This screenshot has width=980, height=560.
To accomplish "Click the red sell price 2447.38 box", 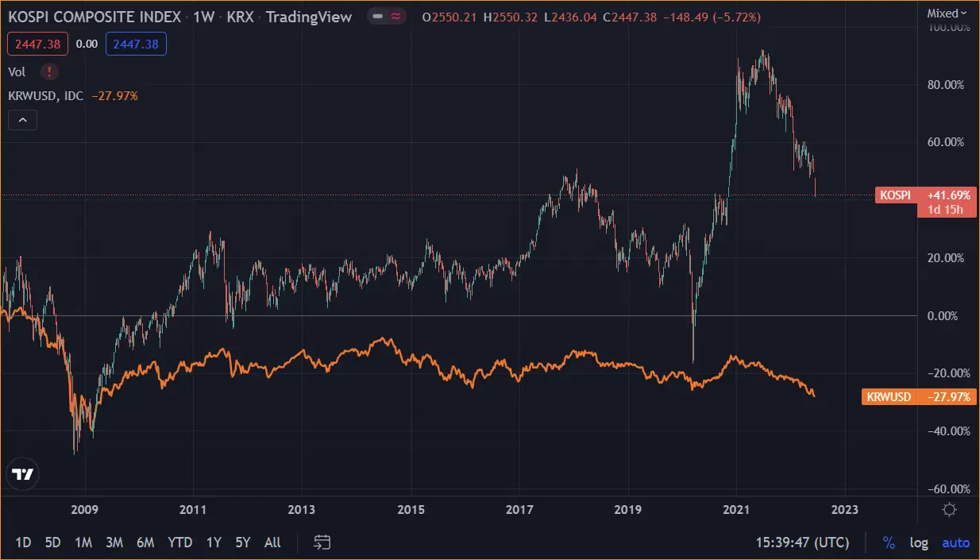I will [37, 44].
